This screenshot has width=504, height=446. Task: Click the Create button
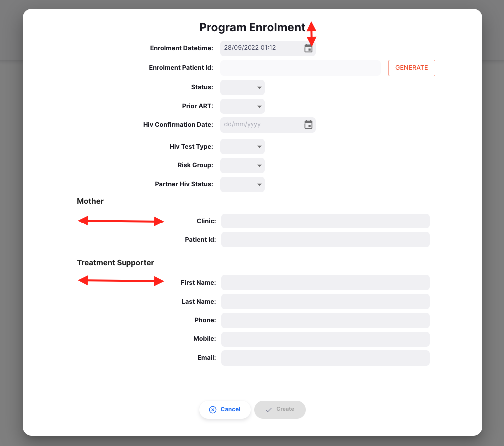tap(280, 409)
